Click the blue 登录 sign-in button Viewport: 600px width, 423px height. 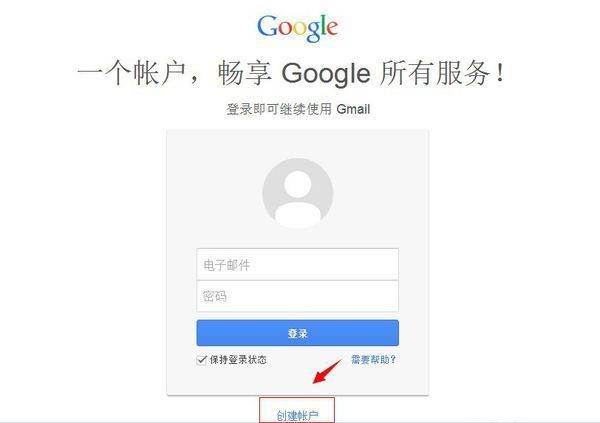point(297,333)
